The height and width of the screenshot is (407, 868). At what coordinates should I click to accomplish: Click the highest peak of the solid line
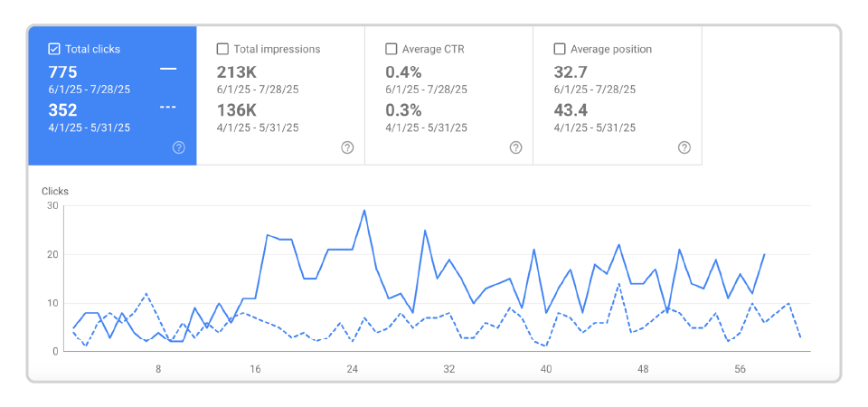pos(364,211)
